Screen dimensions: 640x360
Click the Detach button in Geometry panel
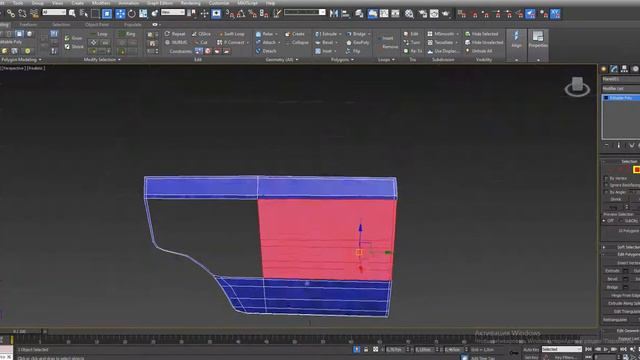pyautogui.click(x=266, y=51)
